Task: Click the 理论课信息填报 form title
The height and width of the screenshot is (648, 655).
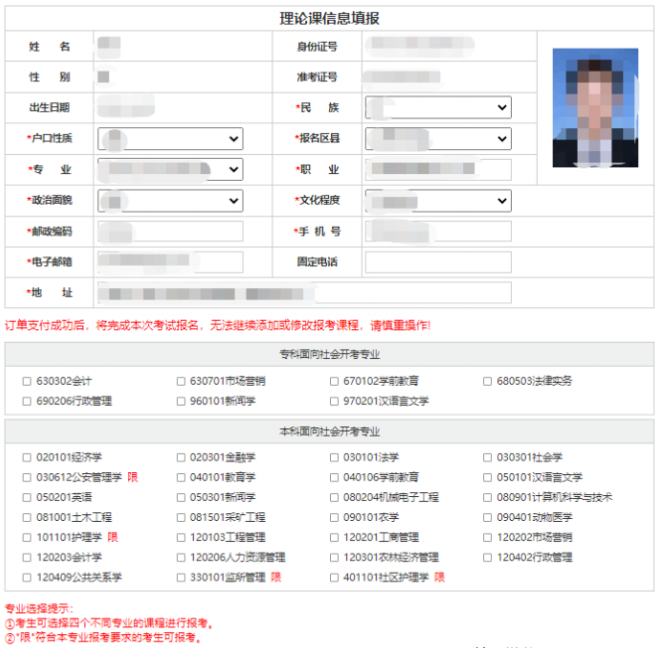Action: click(330, 18)
